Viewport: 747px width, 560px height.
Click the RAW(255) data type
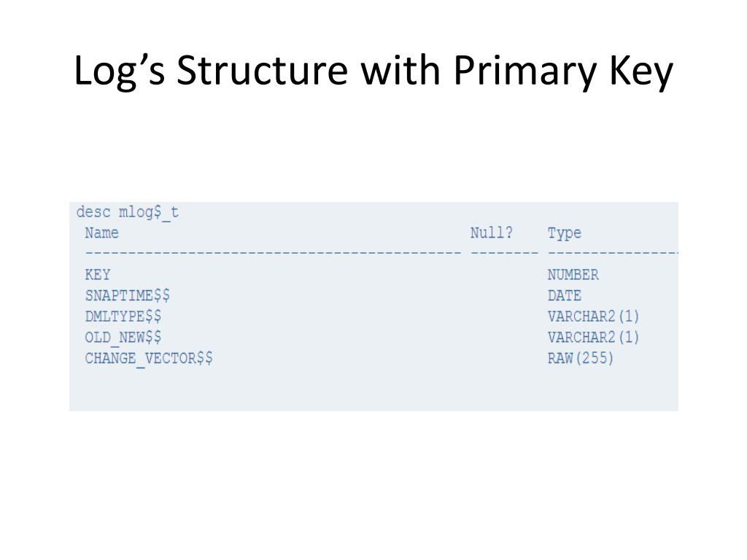(581, 359)
